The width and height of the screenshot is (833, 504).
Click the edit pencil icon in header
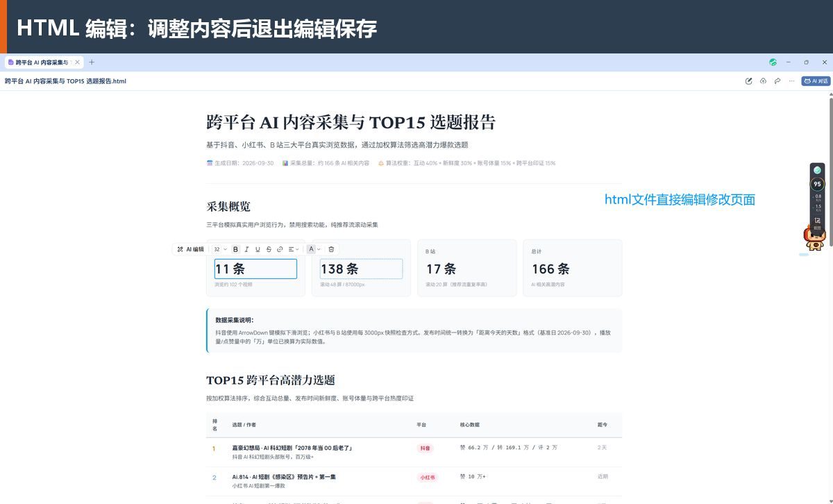[x=748, y=81]
